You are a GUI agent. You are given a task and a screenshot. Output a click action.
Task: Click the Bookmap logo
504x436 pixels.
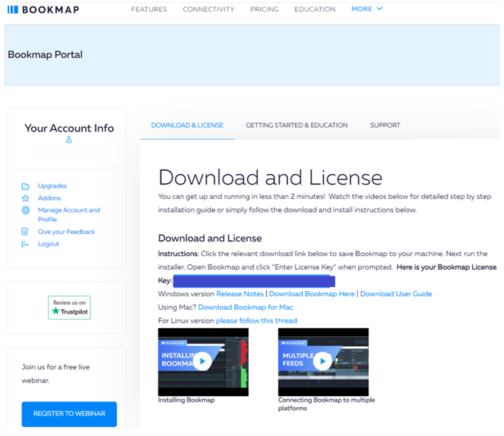[x=43, y=10]
